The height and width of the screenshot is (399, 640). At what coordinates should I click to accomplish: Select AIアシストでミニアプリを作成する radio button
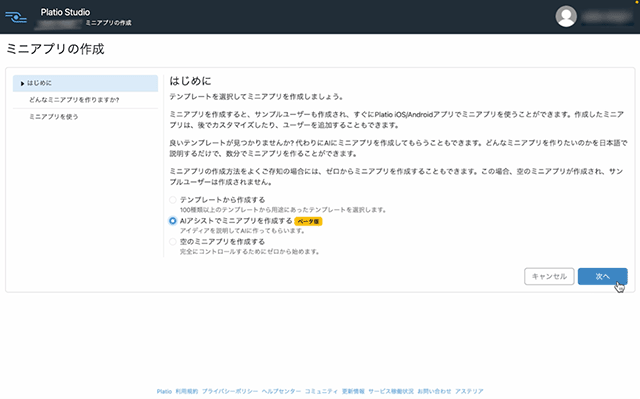pos(173,221)
